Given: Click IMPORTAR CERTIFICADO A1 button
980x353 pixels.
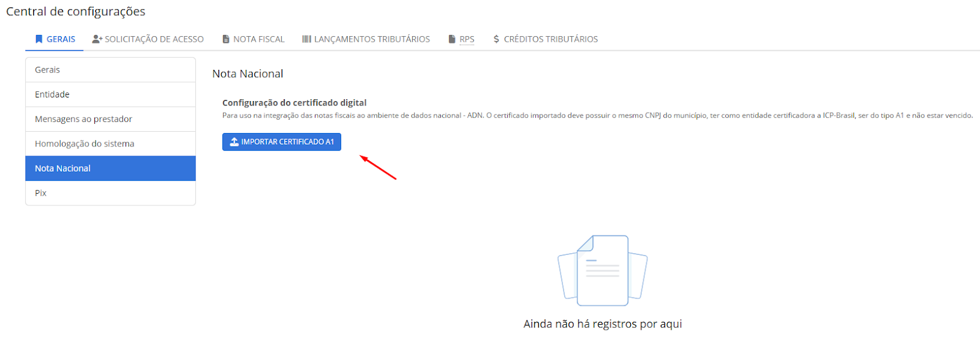Looking at the screenshot, I should point(282,142).
